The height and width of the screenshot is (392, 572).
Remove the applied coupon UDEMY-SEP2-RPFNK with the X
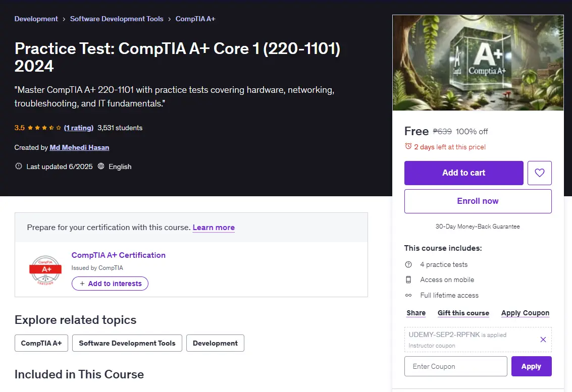tap(543, 340)
